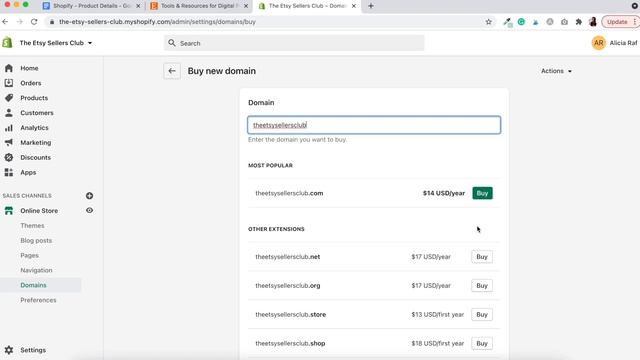Open the Home sidebar item
Image resolution: width=640 pixels, height=360 pixels.
click(x=29, y=68)
